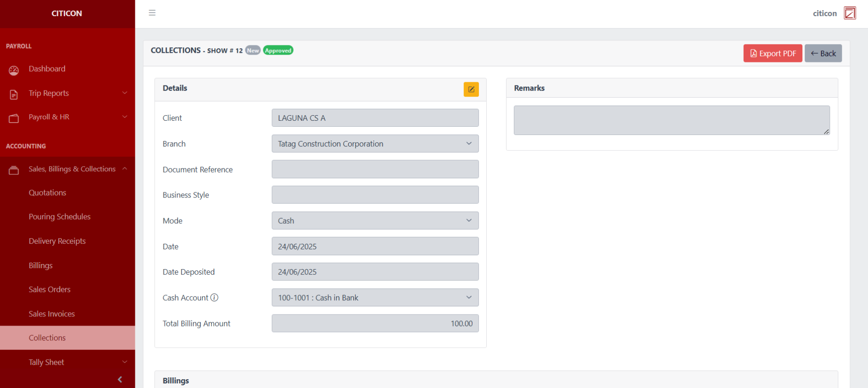The height and width of the screenshot is (388, 868).
Task: Click the Dashboard gauge icon
Action: [x=14, y=70]
